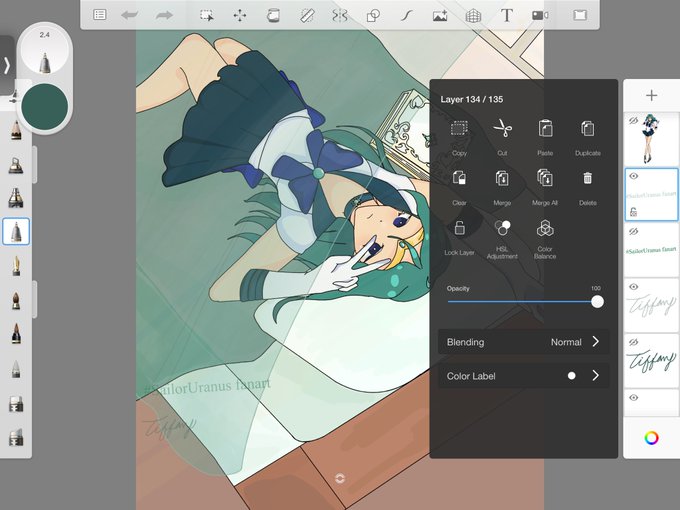Screen dimensions: 680x510
Task: Activate the transform move tool
Action: click(x=240, y=16)
